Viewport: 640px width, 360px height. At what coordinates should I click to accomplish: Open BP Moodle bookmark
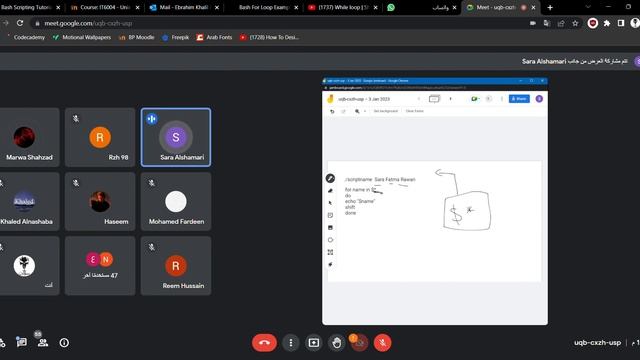pos(136,37)
